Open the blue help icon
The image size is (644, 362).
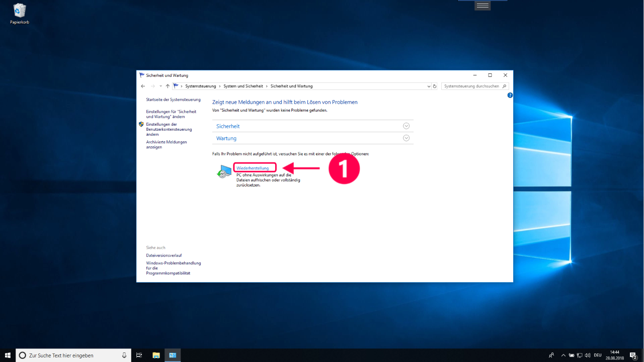click(x=510, y=95)
